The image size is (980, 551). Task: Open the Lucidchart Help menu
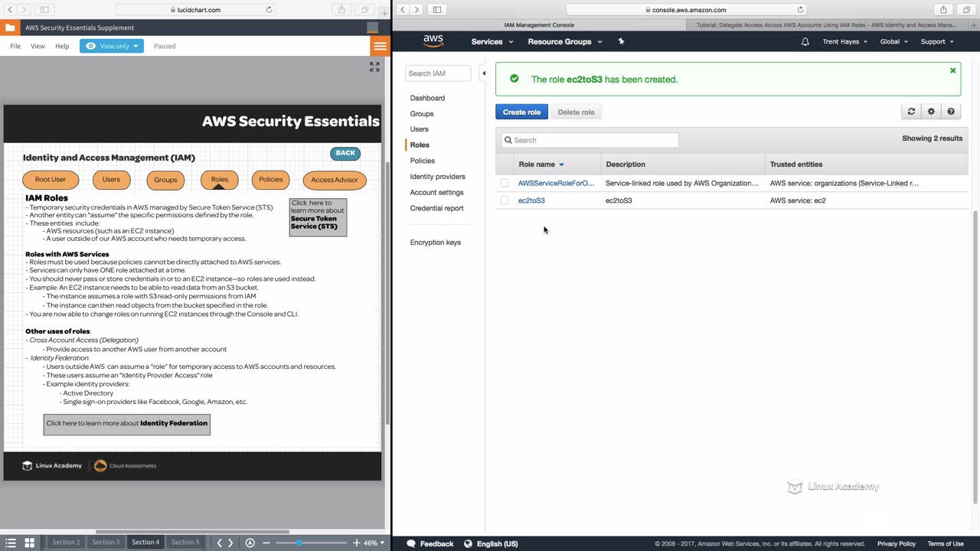[x=62, y=46]
